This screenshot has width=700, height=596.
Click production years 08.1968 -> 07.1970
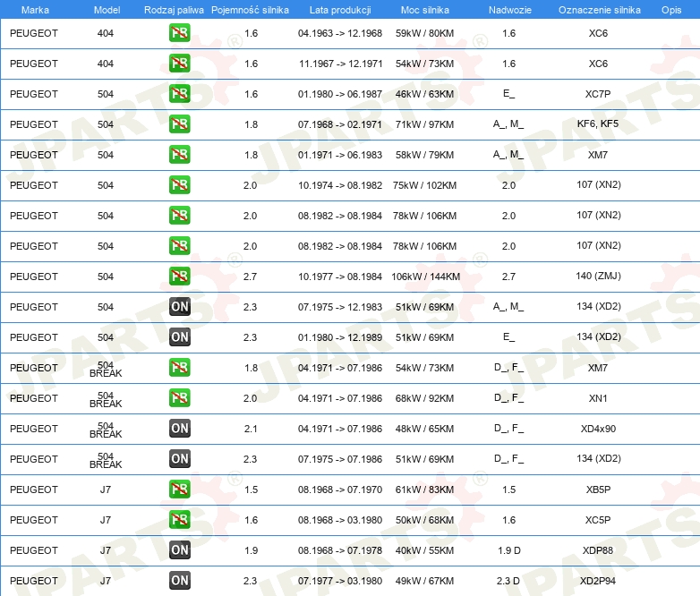340,490
